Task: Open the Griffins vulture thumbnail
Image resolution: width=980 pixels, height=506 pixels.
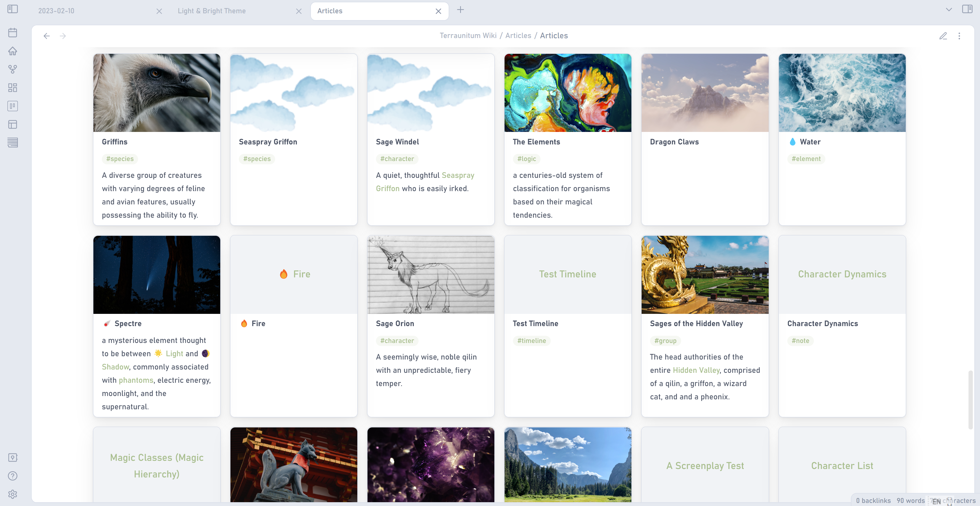Action: tap(157, 93)
